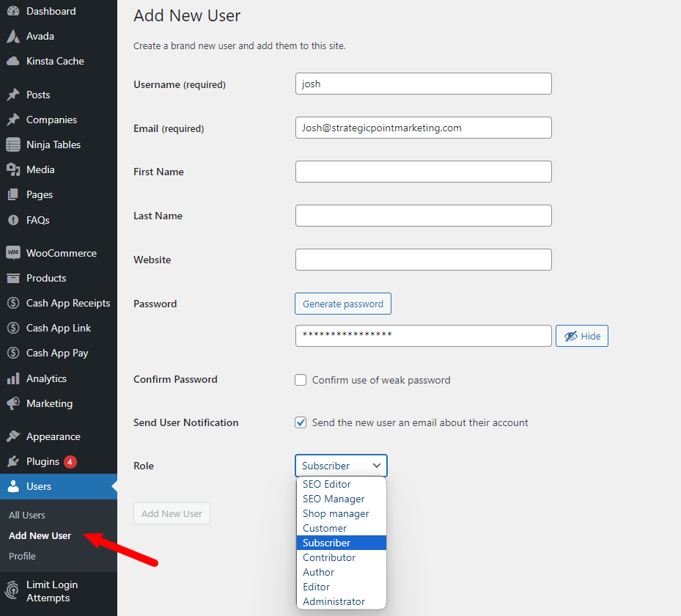Click into the First Name field
Viewport: 681px width, 616px height.
point(423,172)
